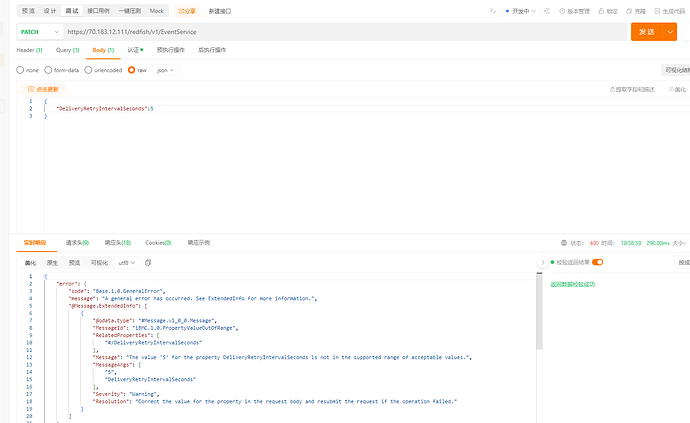Click the globe icon next to 状态
This screenshot has height=423, width=690.
[x=564, y=243]
